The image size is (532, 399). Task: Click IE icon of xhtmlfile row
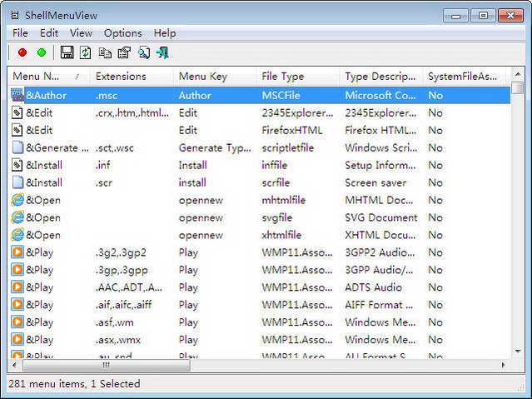click(17, 235)
